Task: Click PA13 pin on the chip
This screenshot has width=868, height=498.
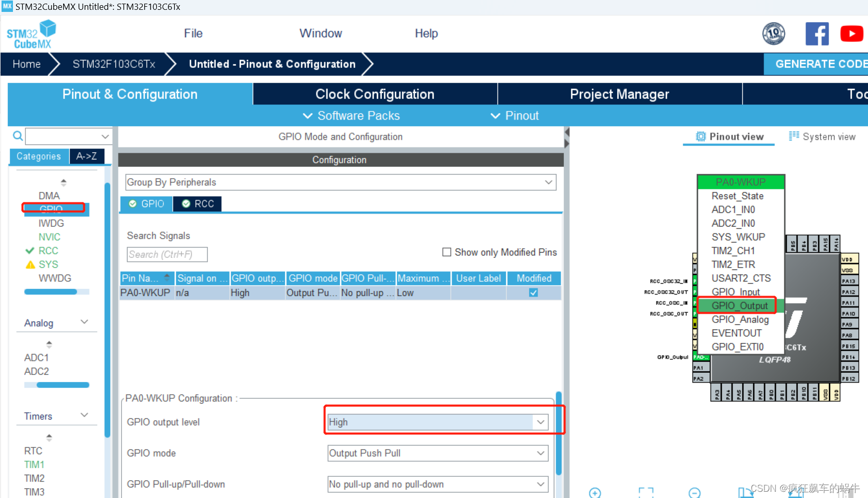Action: tap(849, 281)
